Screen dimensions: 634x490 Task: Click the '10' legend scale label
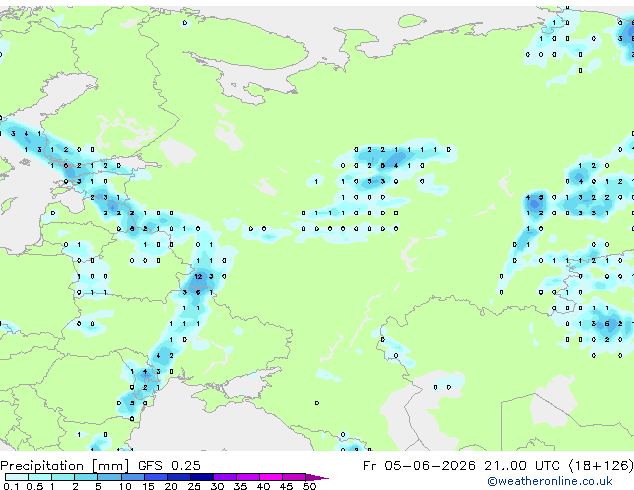(125, 486)
